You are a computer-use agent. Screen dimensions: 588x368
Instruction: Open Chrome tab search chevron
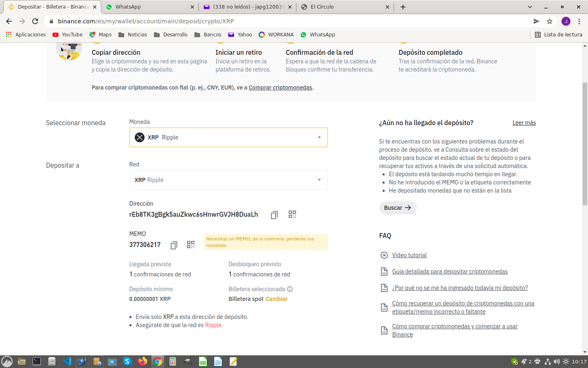click(530, 7)
